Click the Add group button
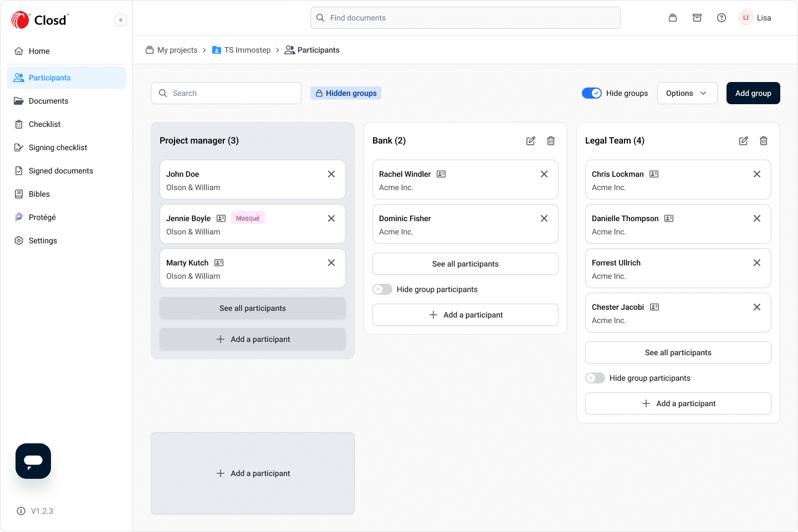 [x=753, y=93]
